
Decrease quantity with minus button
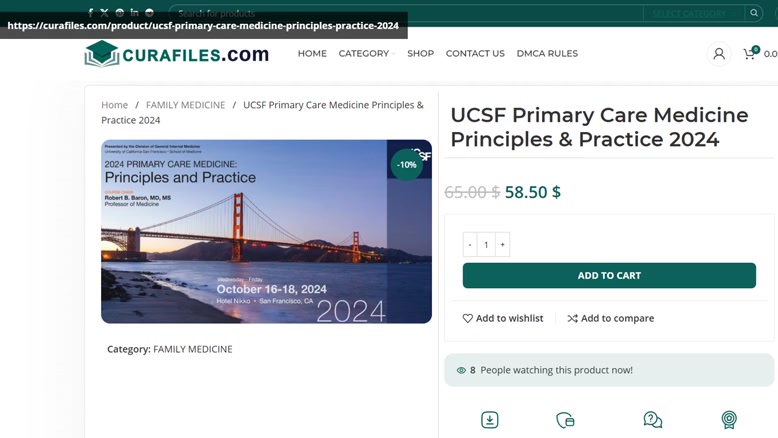[470, 245]
